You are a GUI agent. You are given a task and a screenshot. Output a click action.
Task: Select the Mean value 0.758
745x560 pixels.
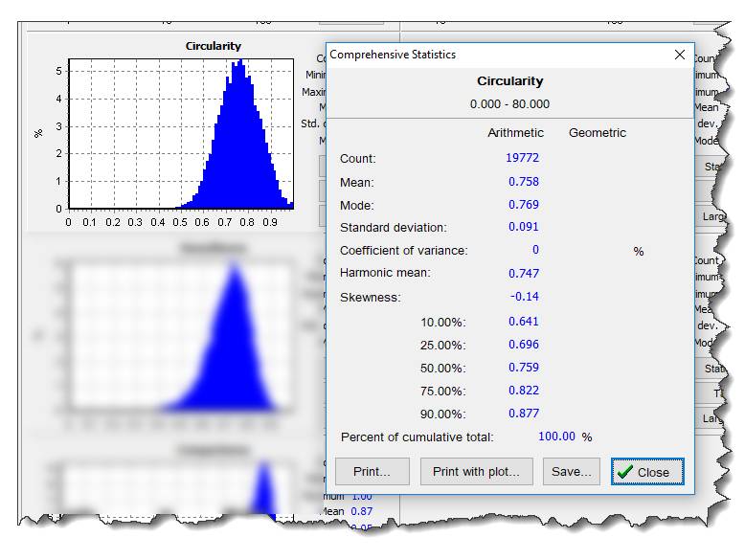click(524, 182)
